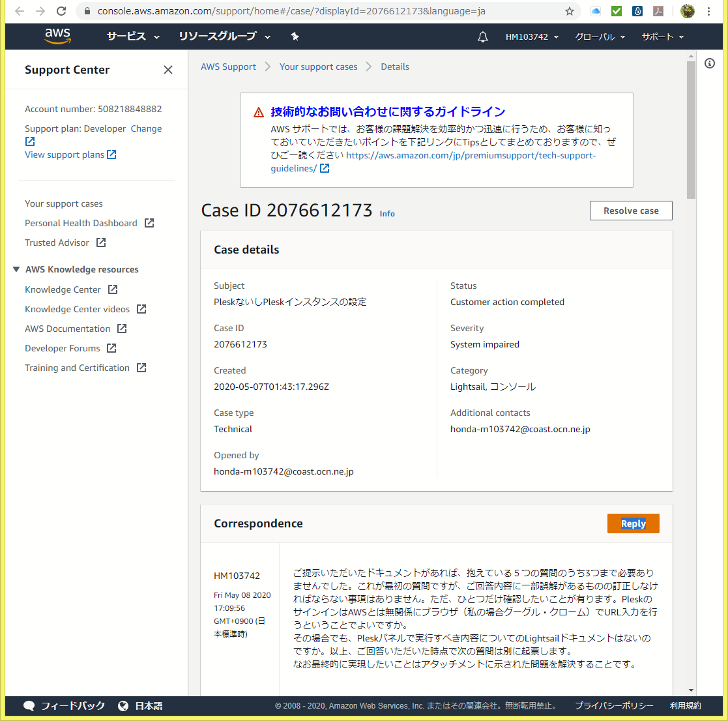Open the notifications bell icon
Viewport: 728px width, 721px height.
pos(483,37)
